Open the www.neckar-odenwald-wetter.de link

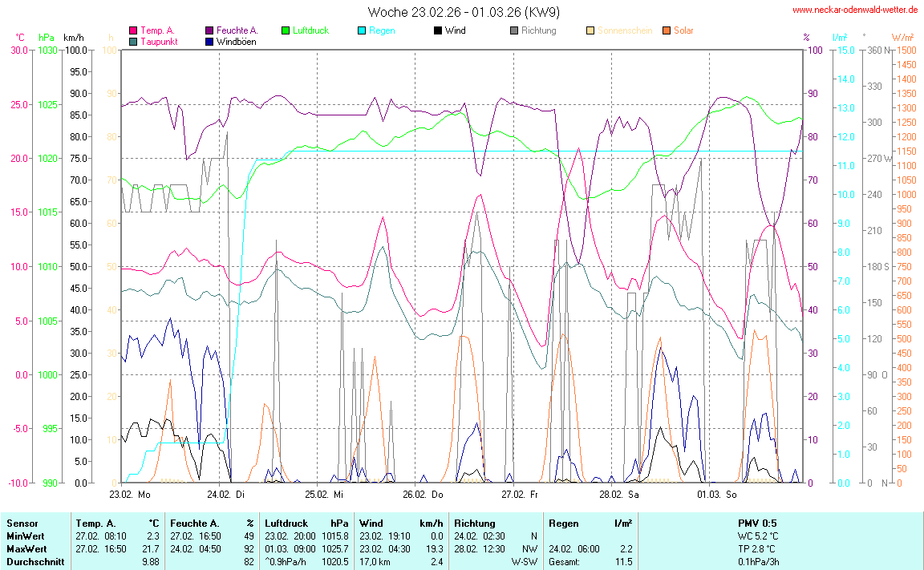(854, 10)
